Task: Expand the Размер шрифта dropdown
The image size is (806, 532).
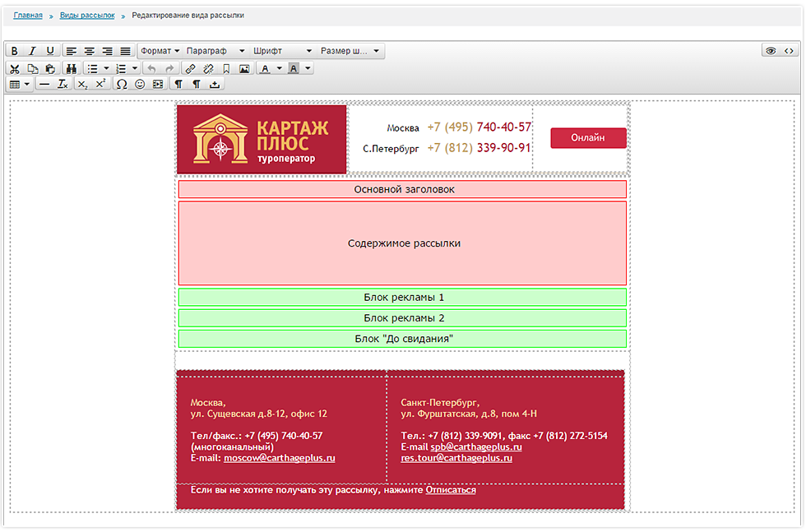Action: [x=350, y=51]
